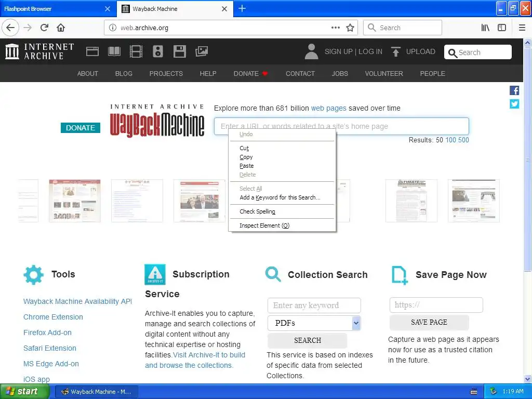Click the teal DONATE button
Viewport: 532px width, 399px height.
click(x=81, y=128)
